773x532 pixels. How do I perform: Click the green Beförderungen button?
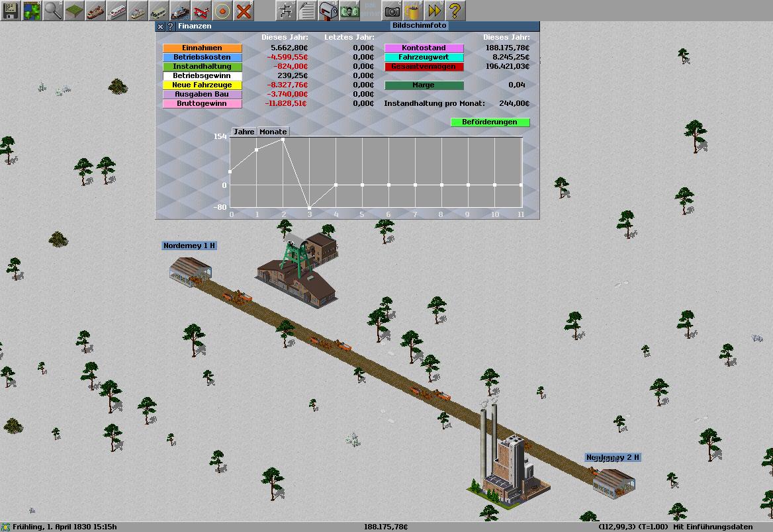tap(490, 122)
